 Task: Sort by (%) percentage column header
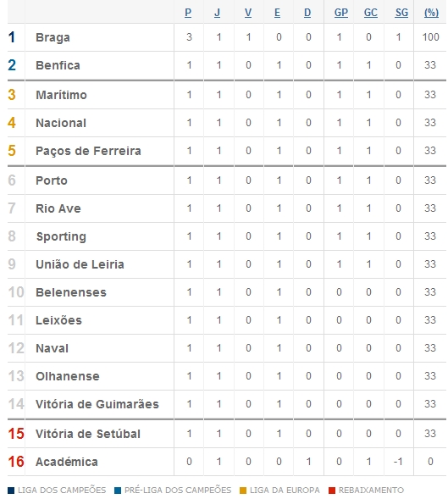tap(431, 13)
